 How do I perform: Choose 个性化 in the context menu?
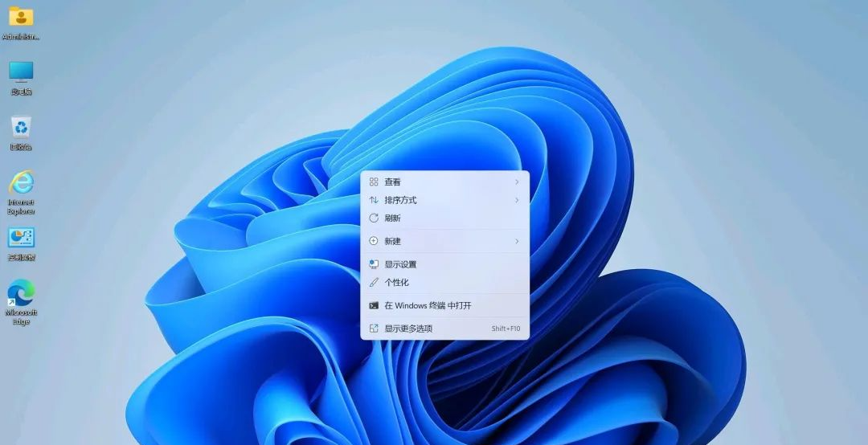click(x=444, y=282)
